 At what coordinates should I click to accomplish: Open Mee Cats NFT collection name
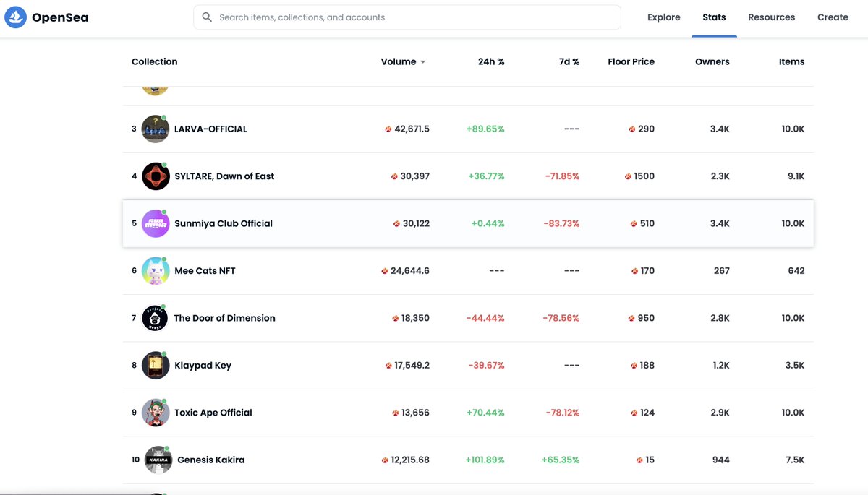tap(205, 271)
